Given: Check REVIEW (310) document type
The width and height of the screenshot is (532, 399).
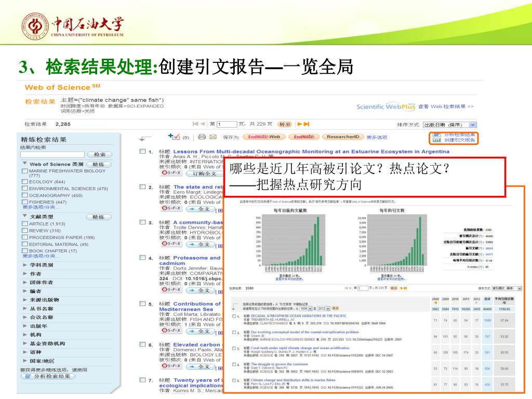Looking at the screenshot, I should click(24, 230).
